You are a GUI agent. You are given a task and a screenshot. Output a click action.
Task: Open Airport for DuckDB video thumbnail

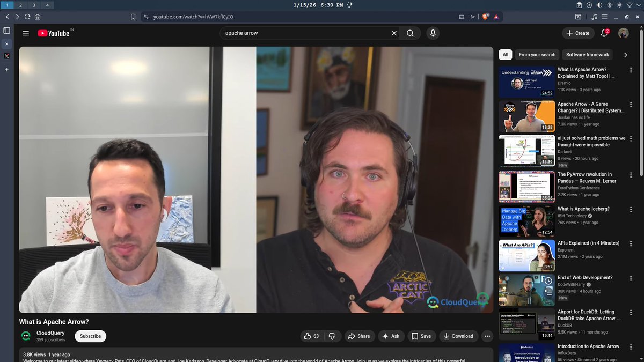click(527, 324)
